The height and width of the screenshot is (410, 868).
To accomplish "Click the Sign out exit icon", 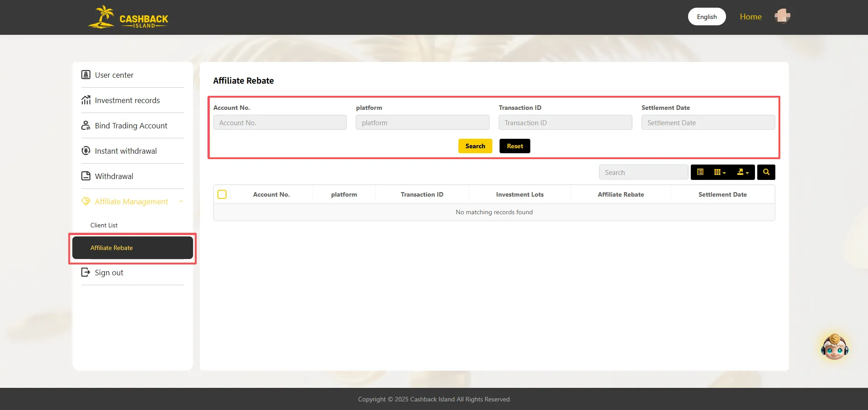I will coord(86,272).
